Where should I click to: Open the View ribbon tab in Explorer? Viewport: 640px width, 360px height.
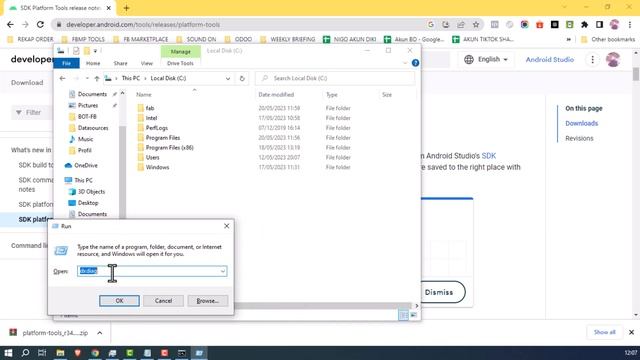tap(147, 63)
